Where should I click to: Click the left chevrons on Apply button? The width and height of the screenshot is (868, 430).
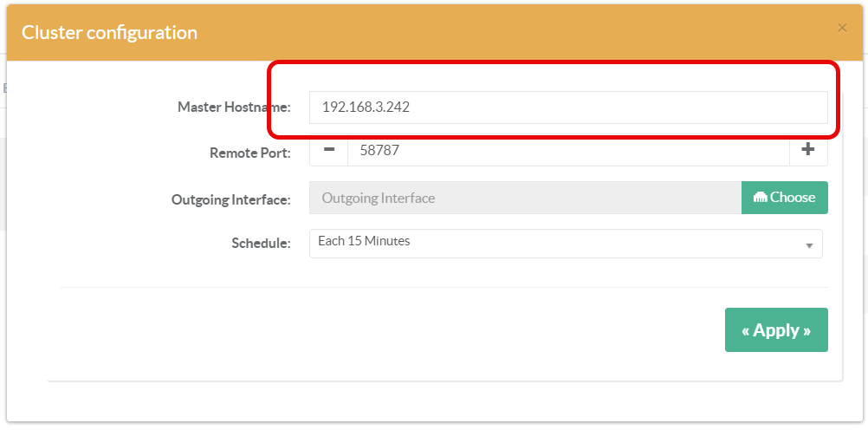[745, 331]
